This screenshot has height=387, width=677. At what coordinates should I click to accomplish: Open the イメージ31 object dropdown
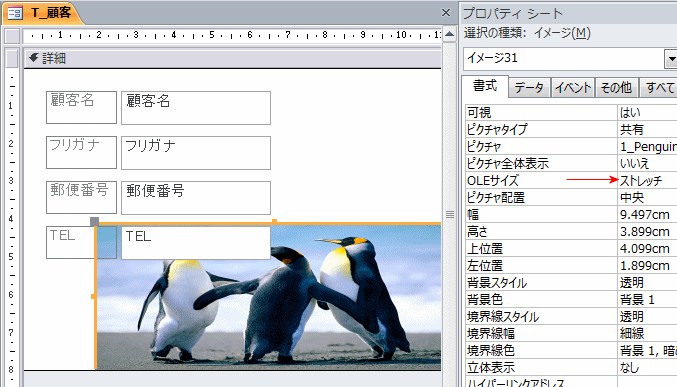tap(671, 58)
